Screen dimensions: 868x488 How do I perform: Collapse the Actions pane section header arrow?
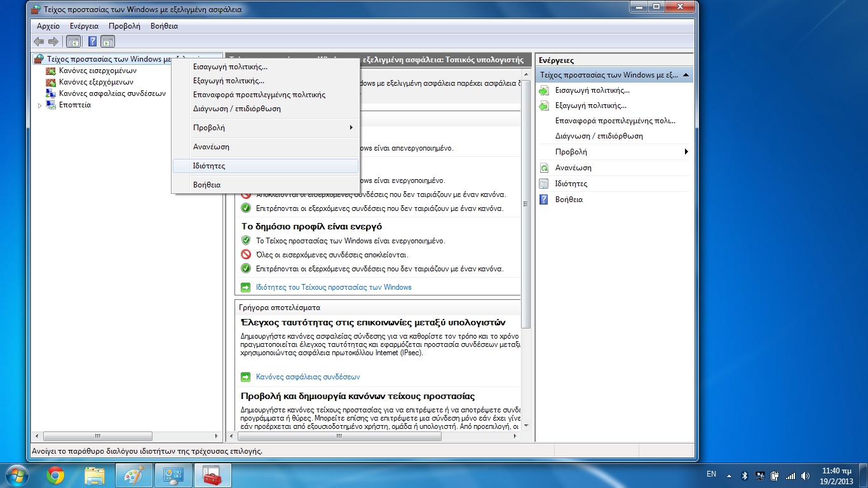coord(686,75)
